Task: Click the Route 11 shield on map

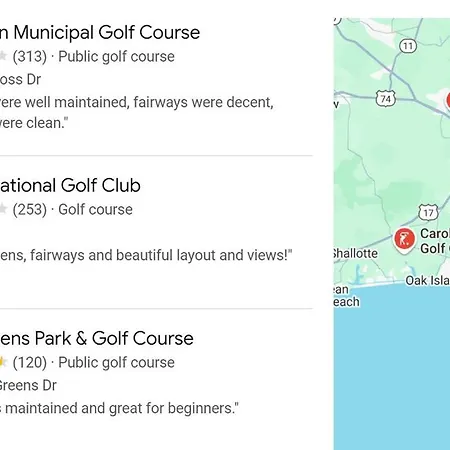Action: [x=408, y=46]
